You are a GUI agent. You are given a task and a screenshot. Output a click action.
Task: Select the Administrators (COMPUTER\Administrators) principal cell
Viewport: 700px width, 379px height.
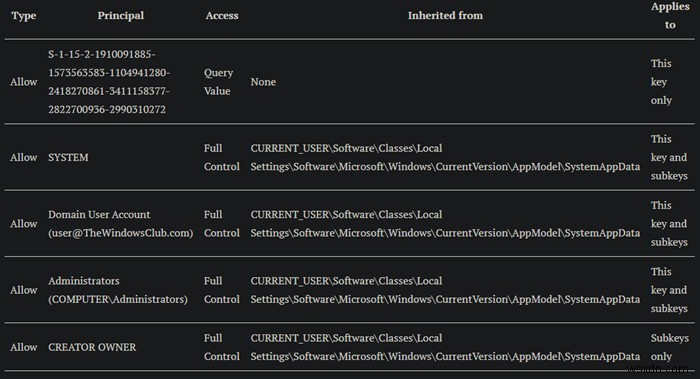pyautogui.click(x=118, y=290)
